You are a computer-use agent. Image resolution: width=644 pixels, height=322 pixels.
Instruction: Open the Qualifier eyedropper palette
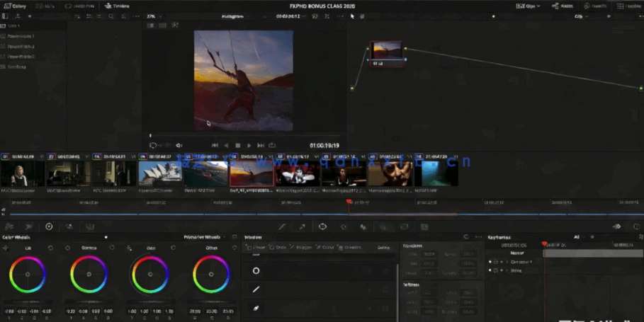(303, 226)
